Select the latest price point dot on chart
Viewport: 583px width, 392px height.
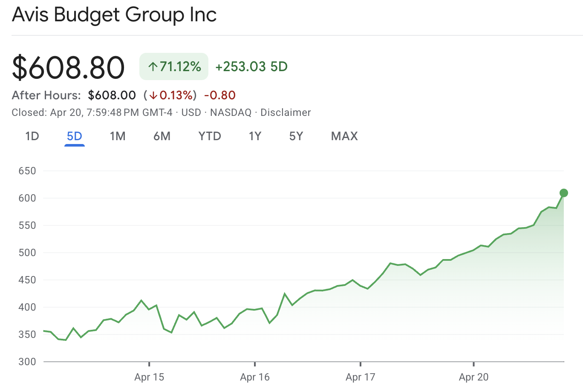point(563,193)
